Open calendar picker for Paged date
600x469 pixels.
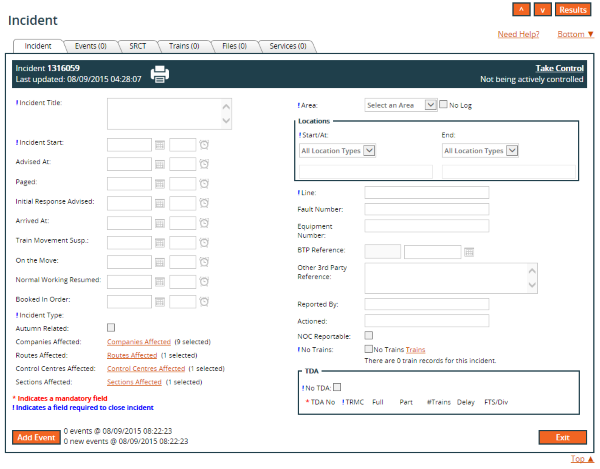[160, 183]
